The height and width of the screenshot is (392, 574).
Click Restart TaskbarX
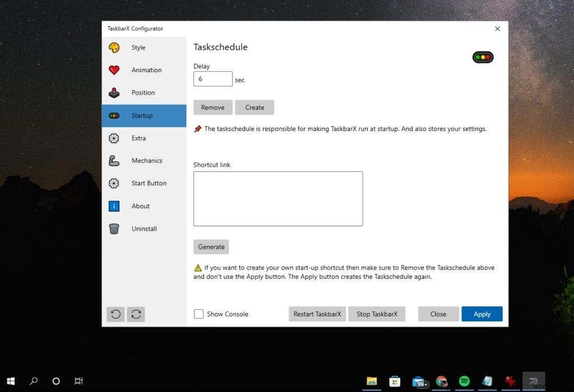317,314
